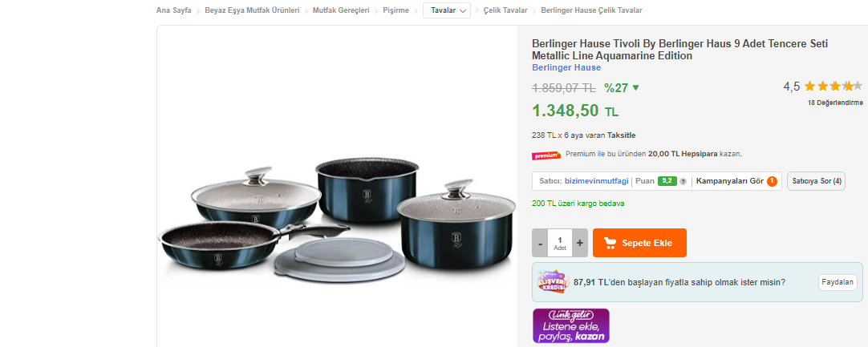Click the star rating icons

834,86
